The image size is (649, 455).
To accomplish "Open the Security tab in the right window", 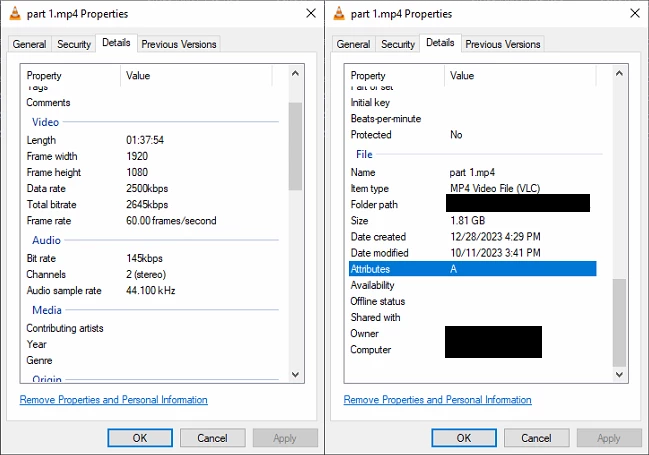I will (x=398, y=44).
